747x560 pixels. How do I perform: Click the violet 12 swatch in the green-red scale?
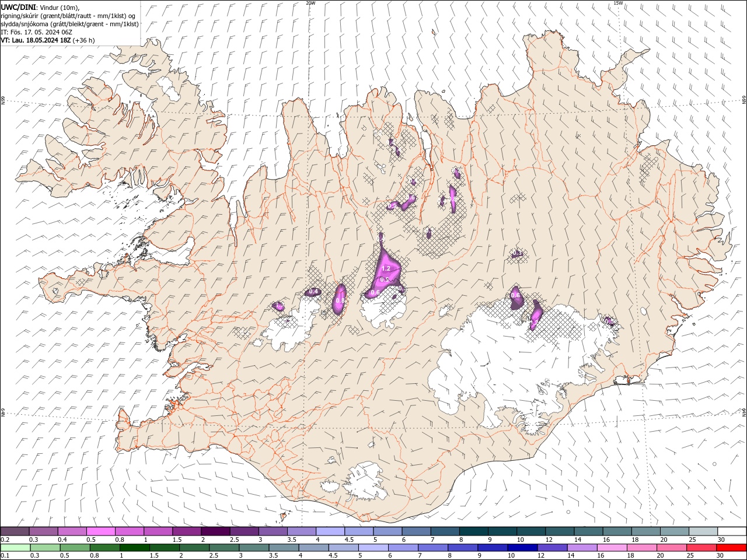tap(552, 548)
